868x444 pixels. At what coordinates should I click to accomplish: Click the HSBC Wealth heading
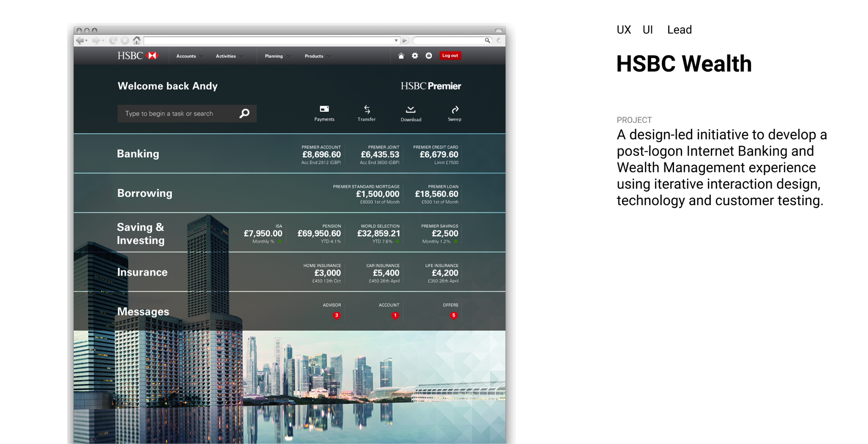pyautogui.click(x=684, y=64)
